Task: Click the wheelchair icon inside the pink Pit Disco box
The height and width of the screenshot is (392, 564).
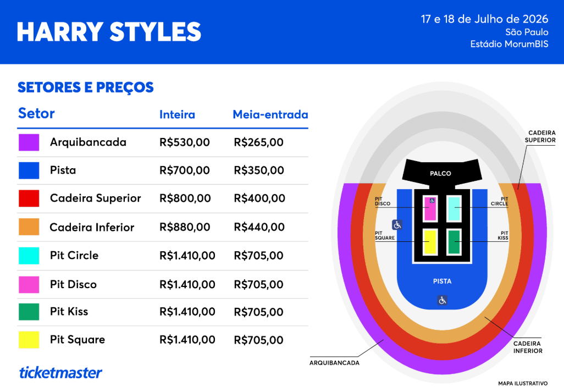Action: click(432, 201)
